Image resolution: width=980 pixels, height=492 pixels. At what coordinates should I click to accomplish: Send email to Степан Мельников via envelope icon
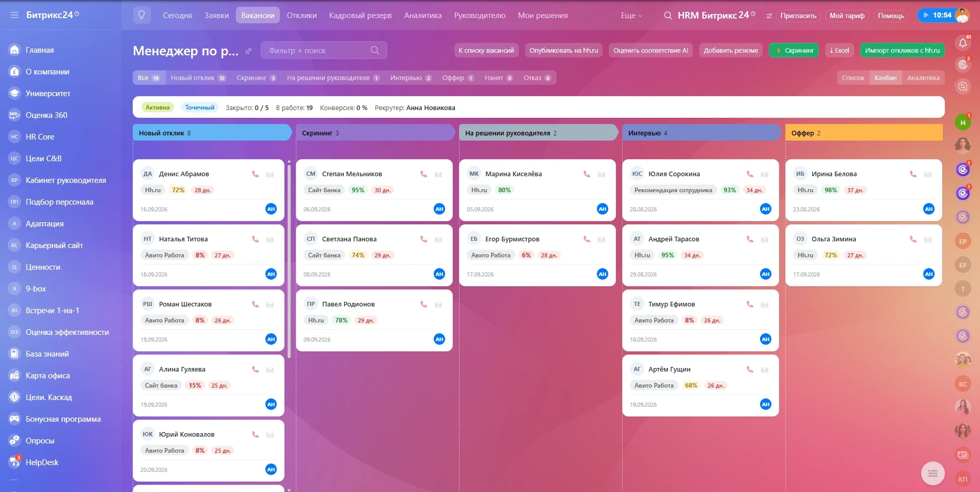click(x=438, y=174)
